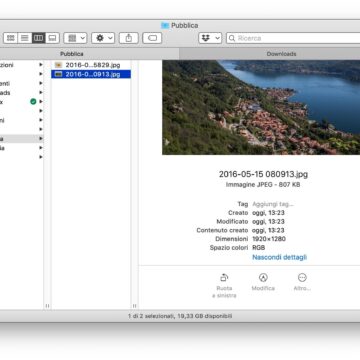Click the green sync checkmark badge
Screen dimensions: 360x360
tap(33, 102)
